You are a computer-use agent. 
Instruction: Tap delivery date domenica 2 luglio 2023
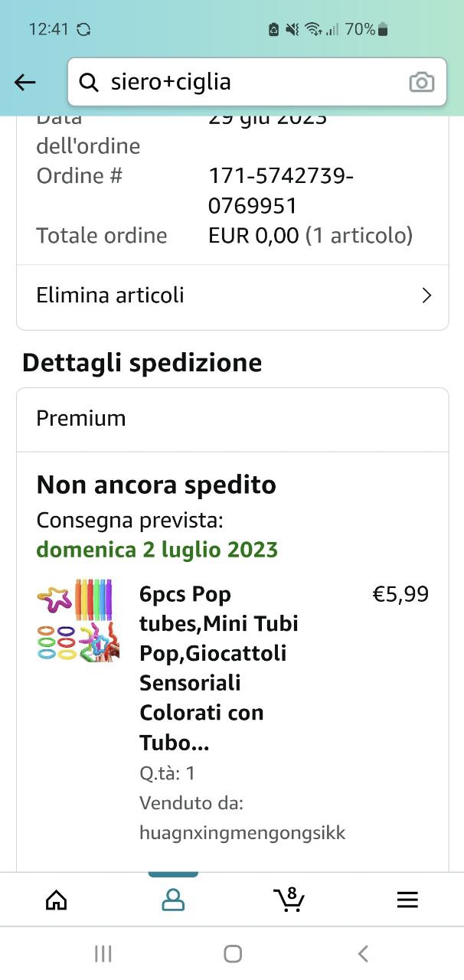click(x=157, y=550)
